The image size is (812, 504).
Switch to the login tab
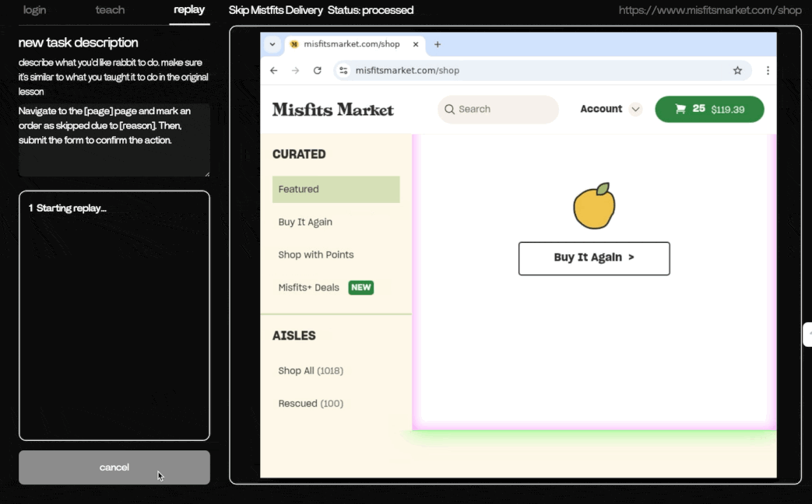(x=34, y=10)
